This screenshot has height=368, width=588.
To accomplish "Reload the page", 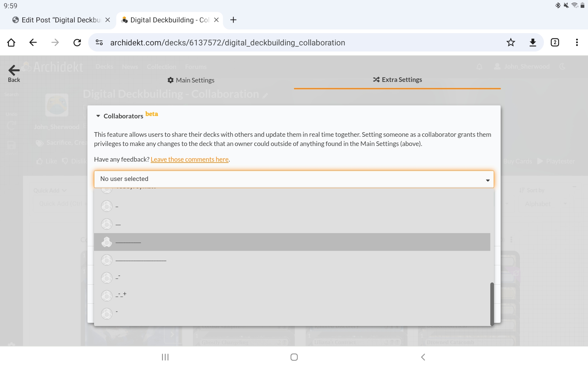I will coord(77,42).
